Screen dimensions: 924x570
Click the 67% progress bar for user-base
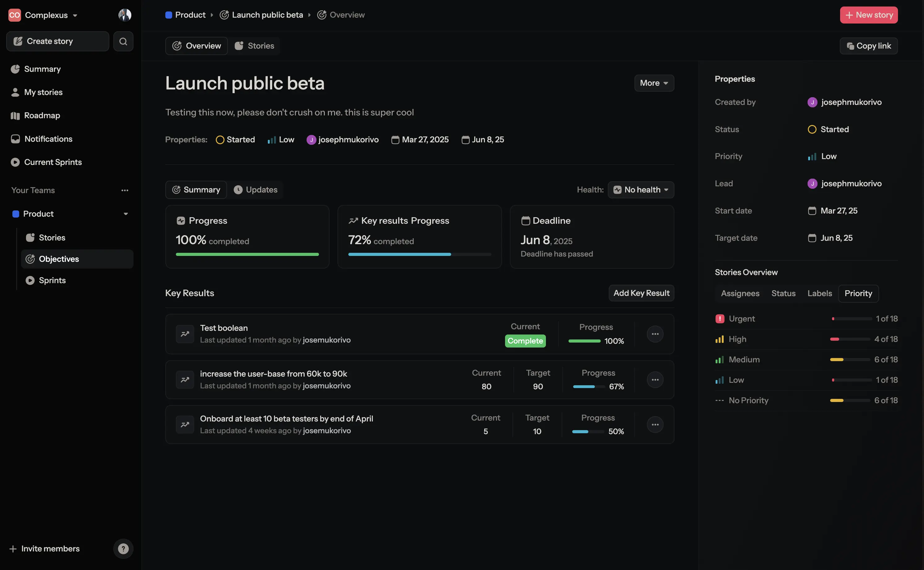tap(588, 387)
